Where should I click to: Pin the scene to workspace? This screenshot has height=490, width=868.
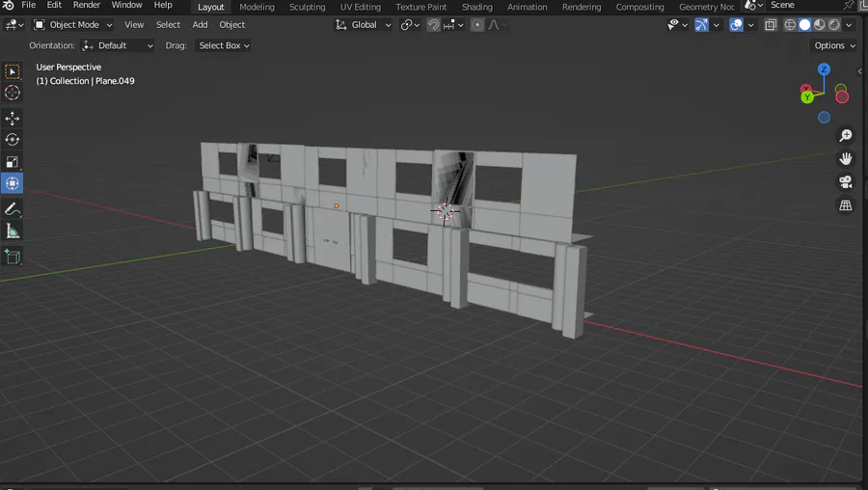[849, 6]
